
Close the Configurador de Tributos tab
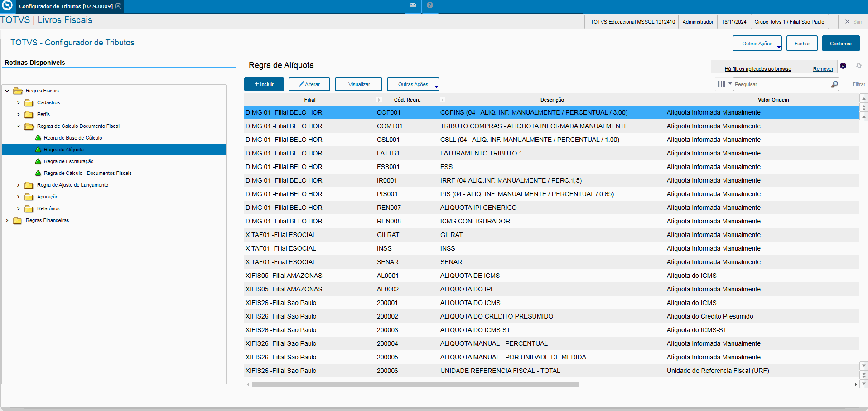pos(118,6)
